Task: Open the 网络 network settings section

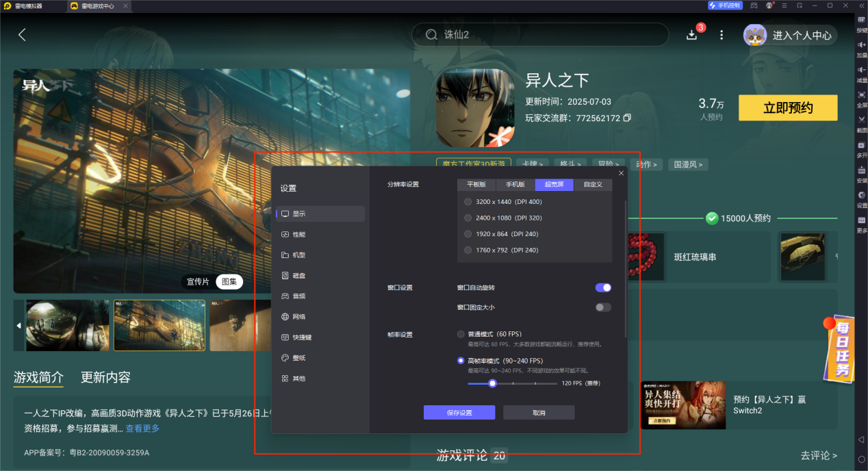Action: pos(320,316)
